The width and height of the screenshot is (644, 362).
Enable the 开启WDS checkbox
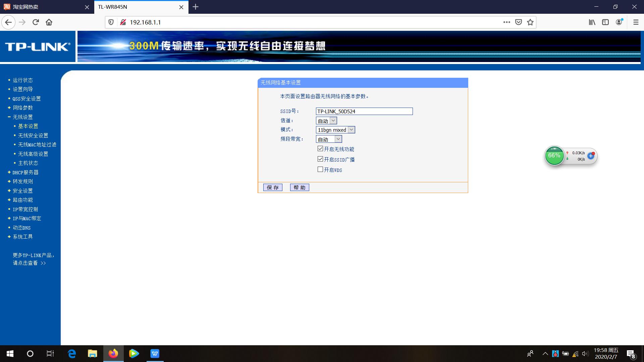320,169
